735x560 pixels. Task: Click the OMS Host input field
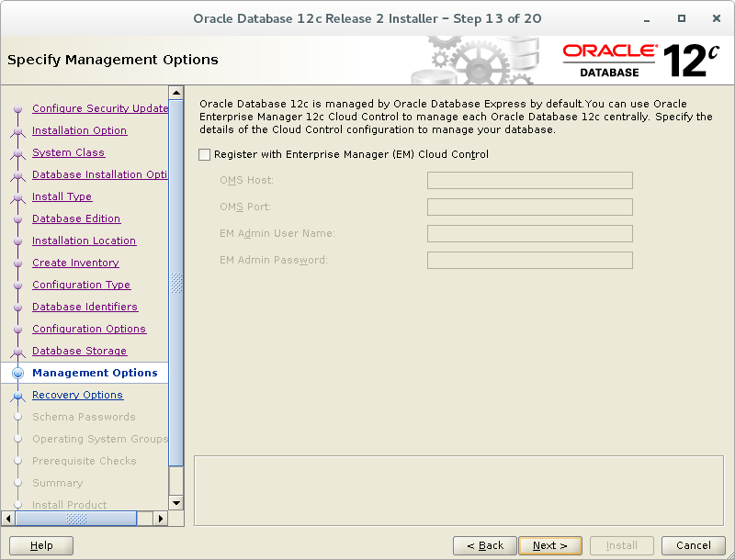[x=530, y=180]
